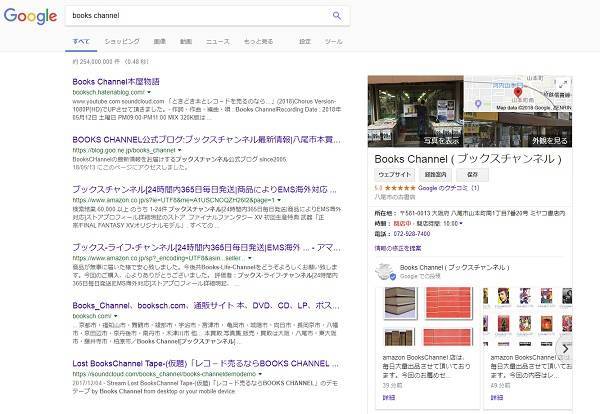Open the "Books_Channel、booksch.com" result
This screenshot has height=414, width=600.
point(206,306)
